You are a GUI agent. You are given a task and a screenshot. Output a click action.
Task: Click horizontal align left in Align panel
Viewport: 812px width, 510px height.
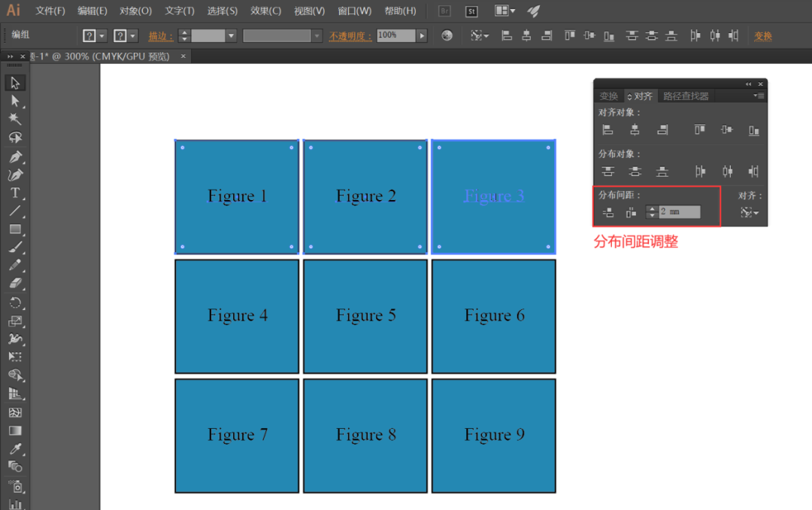point(608,130)
